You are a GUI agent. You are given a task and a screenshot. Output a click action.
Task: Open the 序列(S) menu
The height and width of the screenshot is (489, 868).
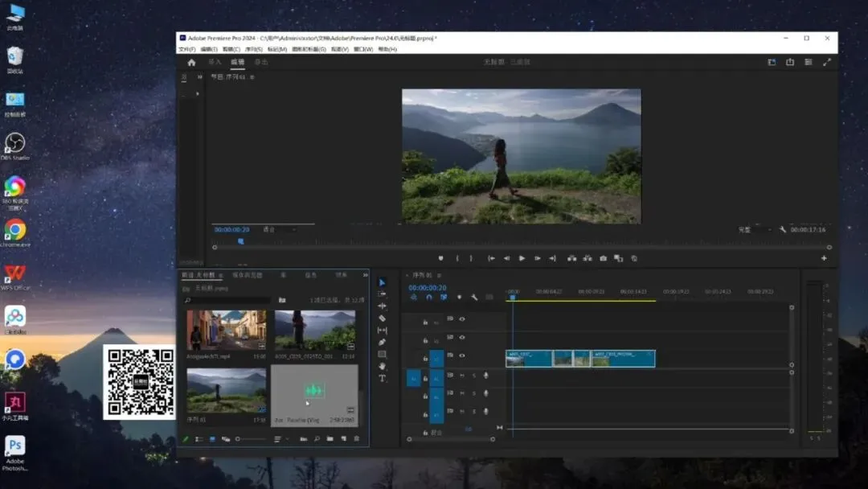coord(253,49)
